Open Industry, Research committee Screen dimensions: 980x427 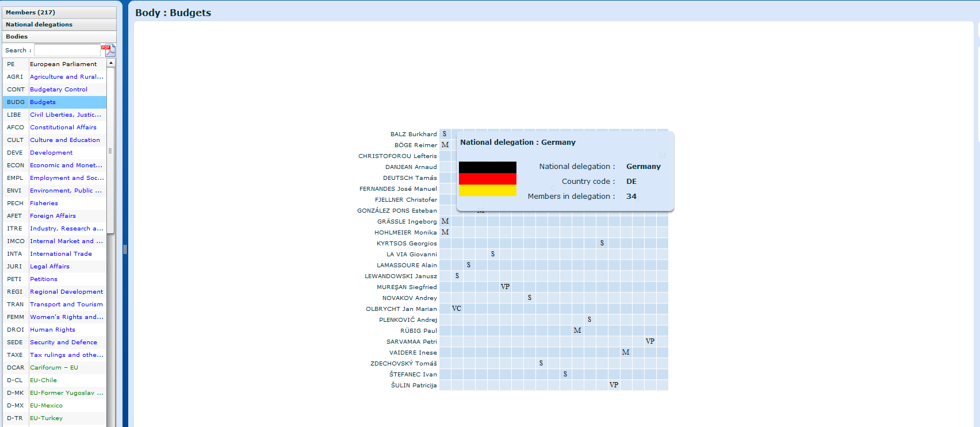pos(55,228)
